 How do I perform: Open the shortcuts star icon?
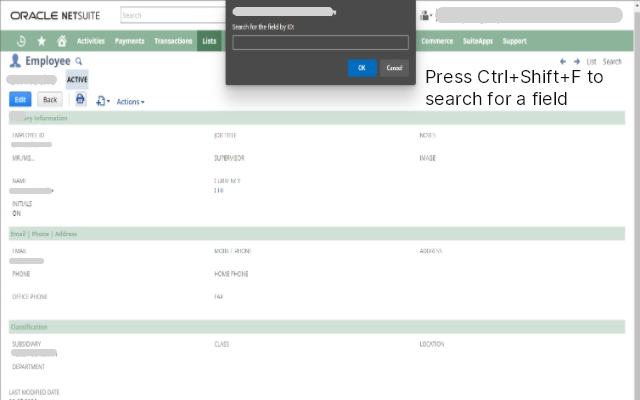point(41,41)
